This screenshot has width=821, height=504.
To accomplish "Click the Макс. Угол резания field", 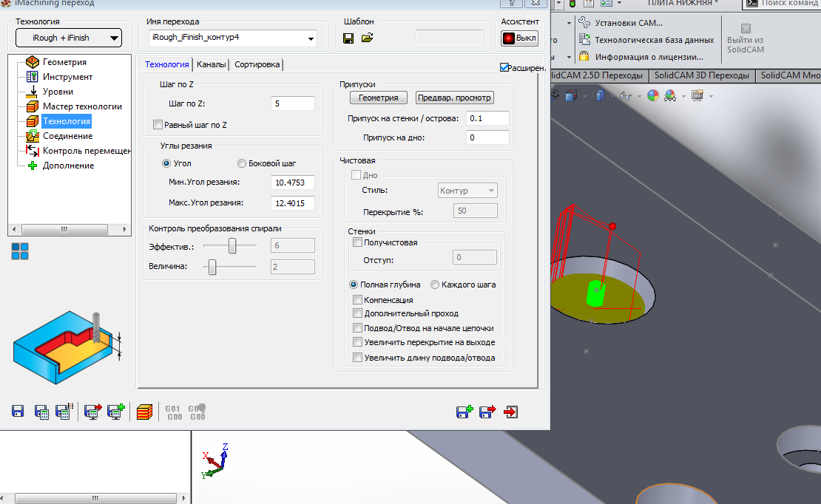I will [293, 203].
